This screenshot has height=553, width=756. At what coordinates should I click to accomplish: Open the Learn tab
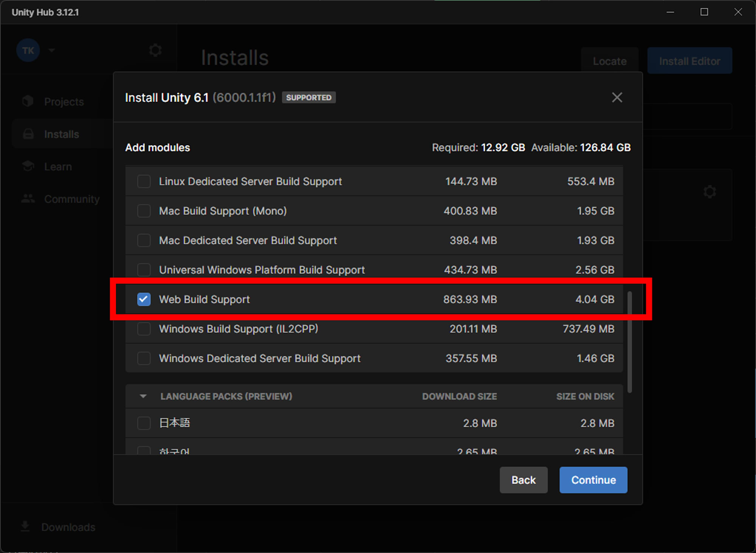point(58,167)
